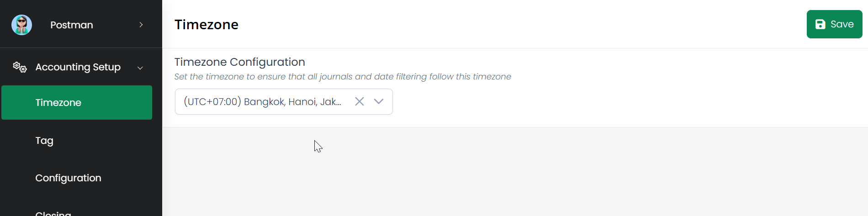
Task: Open the Closing sidebar item
Action: pyautogui.click(x=53, y=213)
